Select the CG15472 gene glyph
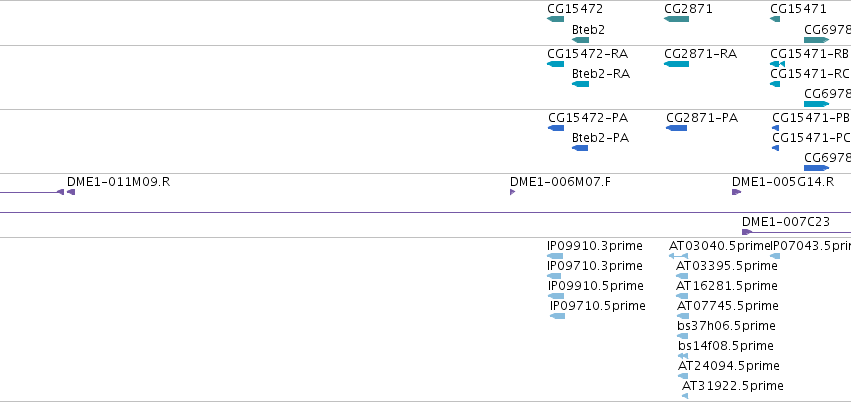 coord(556,19)
